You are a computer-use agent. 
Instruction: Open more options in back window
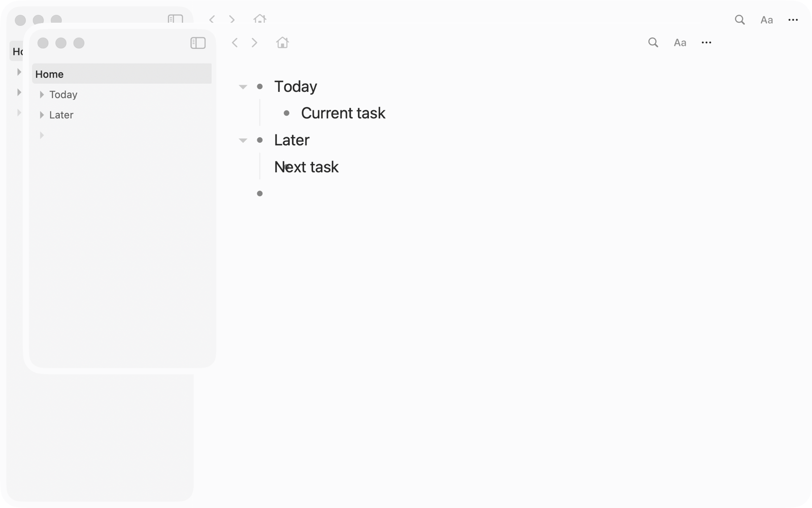coord(793,20)
